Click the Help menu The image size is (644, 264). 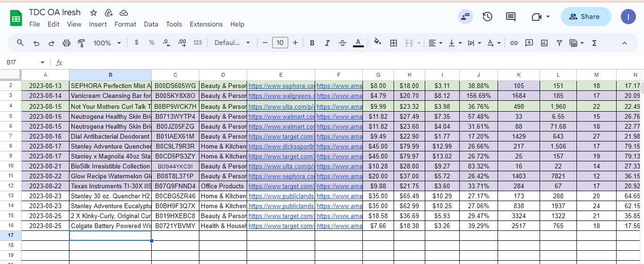237,24
